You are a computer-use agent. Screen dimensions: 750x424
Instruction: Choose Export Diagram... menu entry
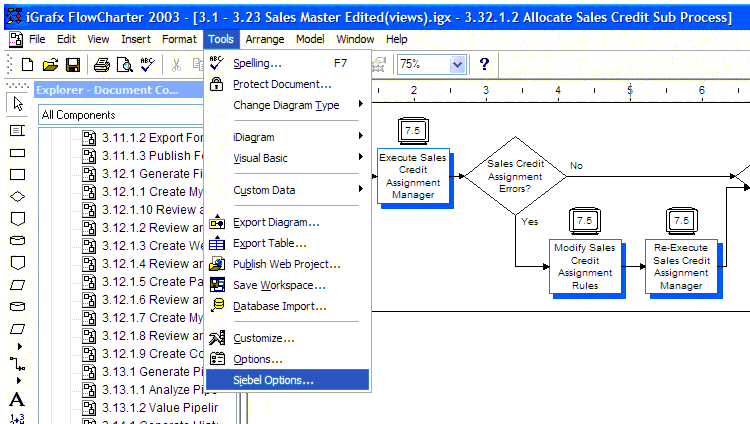click(287, 223)
